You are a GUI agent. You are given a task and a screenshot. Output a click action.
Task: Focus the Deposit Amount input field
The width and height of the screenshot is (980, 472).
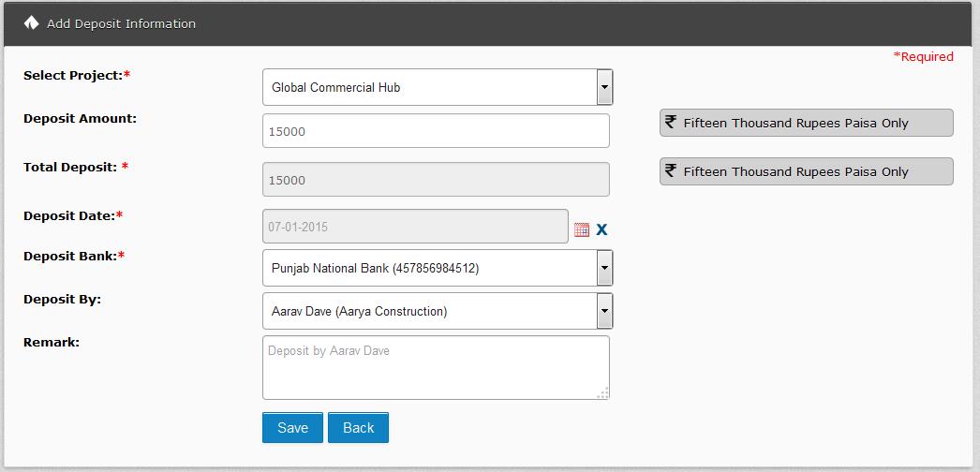click(436, 131)
